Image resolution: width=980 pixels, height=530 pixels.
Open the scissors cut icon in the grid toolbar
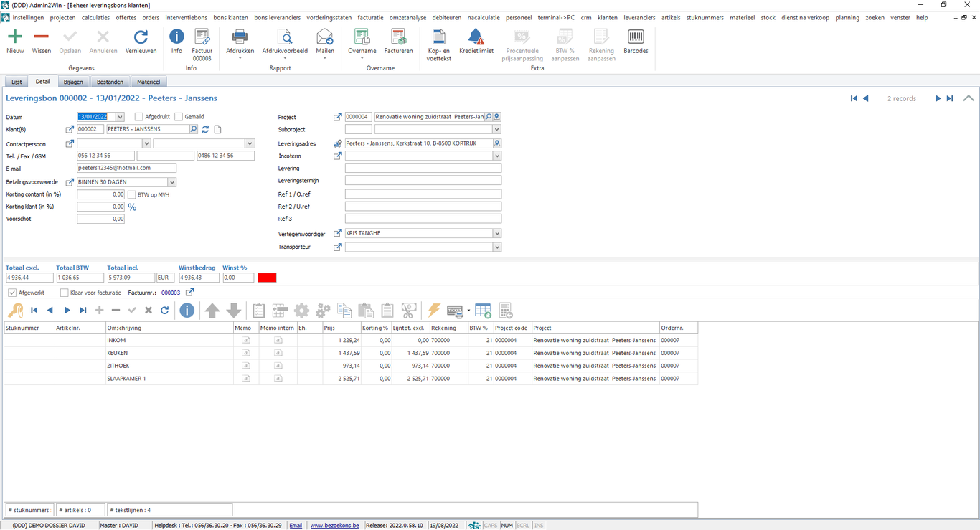coord(409,311)
